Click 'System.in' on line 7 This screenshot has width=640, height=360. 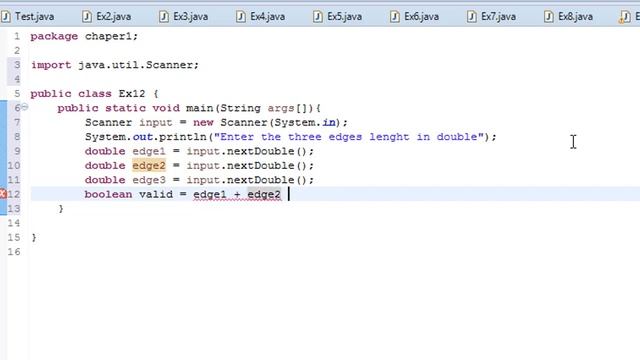click(304, 122)
